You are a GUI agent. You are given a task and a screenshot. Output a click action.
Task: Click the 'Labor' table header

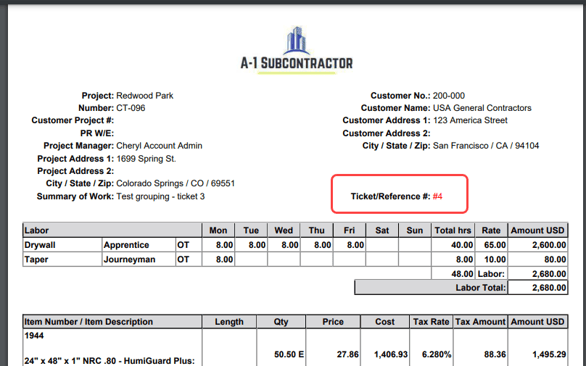(112, 230)
